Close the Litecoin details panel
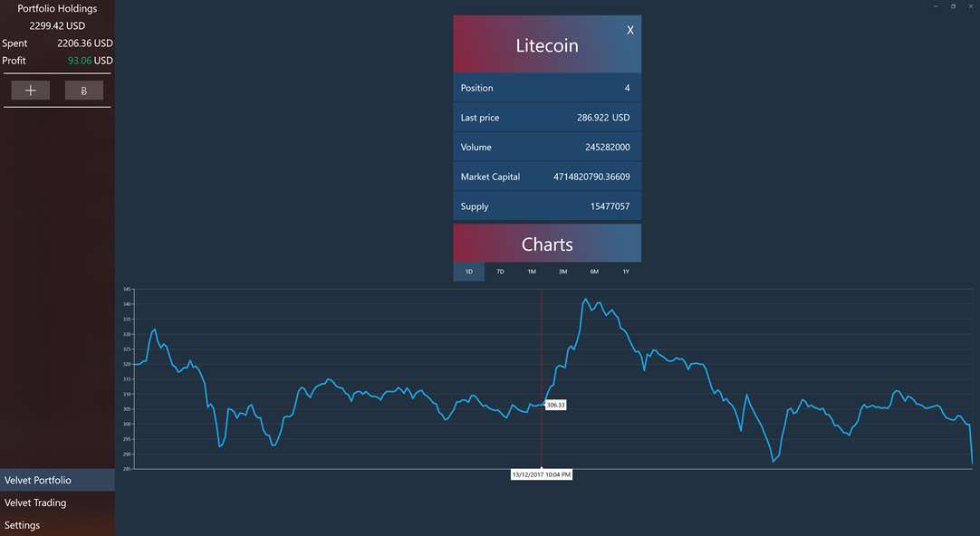The height and width of the screenshot is (536, 980). [x=630, y=30]
